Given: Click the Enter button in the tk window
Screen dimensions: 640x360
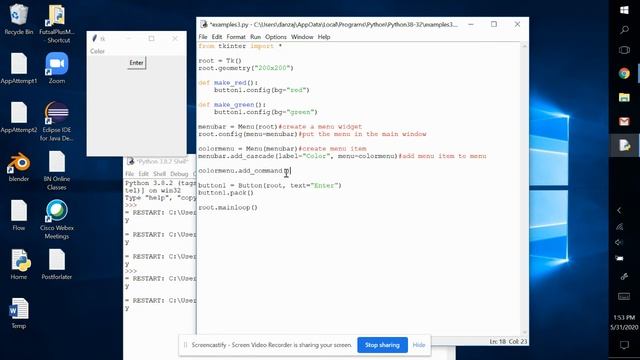Looking at the screenshot, I should [136, 63].
